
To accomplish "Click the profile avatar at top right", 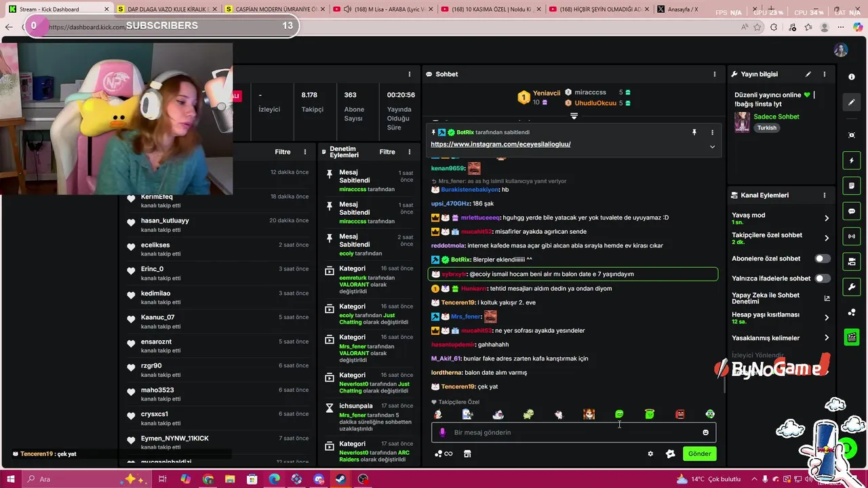I will pyautogui.click(x=841, y=50).
